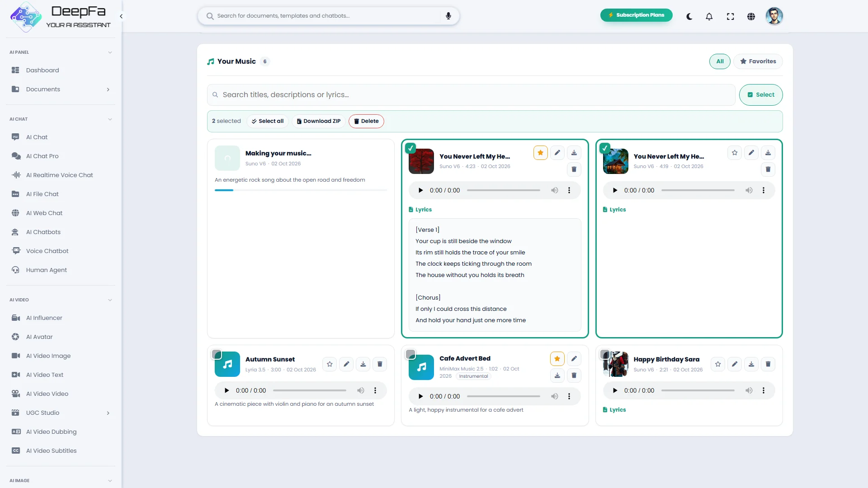Image resolution: width=868 pixels, height=488 pixels.
Task: Open notifications bell
Action: 709,16
